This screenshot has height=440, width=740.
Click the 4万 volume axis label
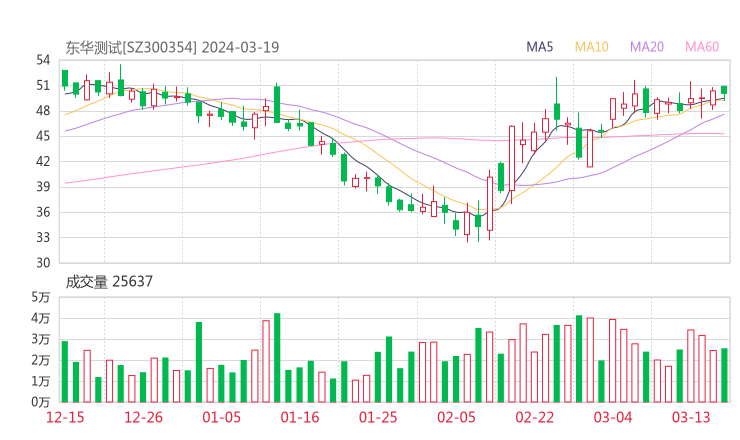(x=41, y=319)
